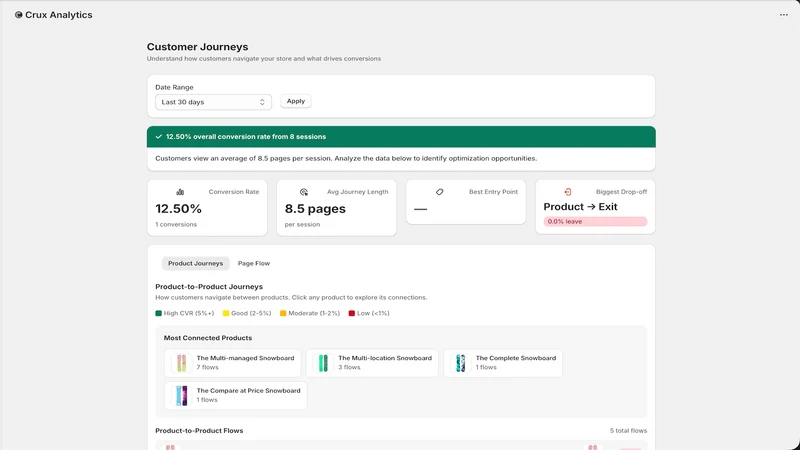Click the Compare at Price Snowboard thumbnail

tap(182, 395)
